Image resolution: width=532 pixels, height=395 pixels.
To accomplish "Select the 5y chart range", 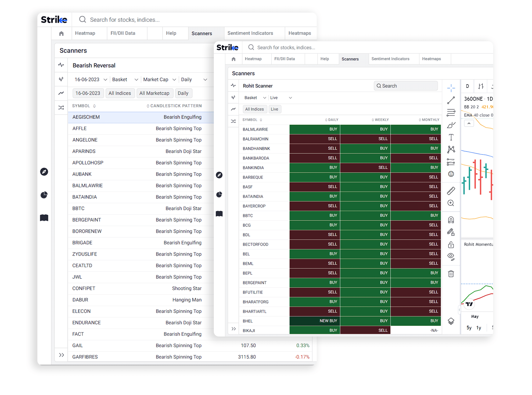I will pos(469,328).
